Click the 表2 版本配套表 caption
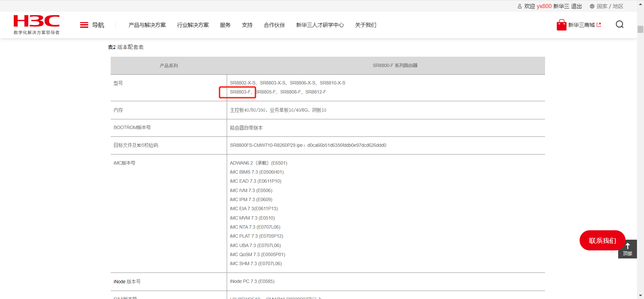The height and width of the screenshot is (299, 644). tap(126, 47)
